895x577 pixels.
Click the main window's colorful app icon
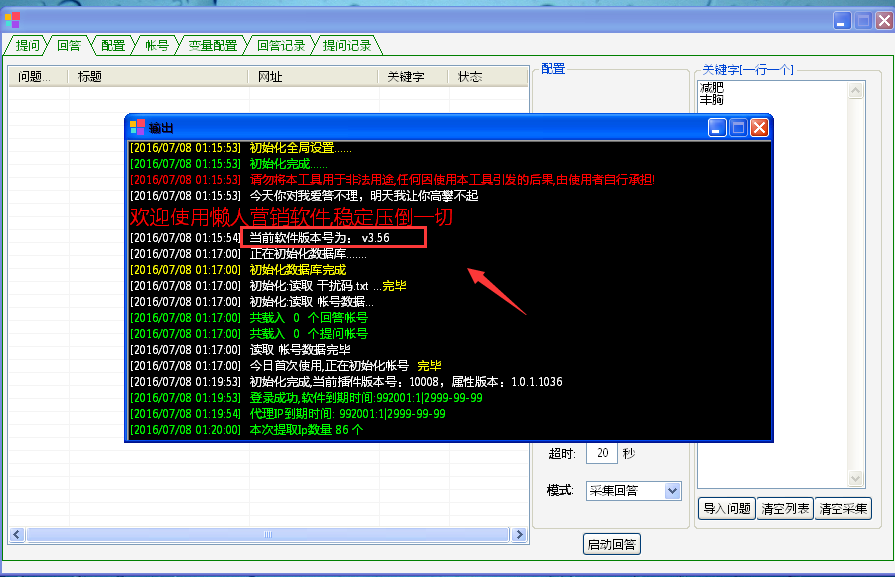[12, 20]
